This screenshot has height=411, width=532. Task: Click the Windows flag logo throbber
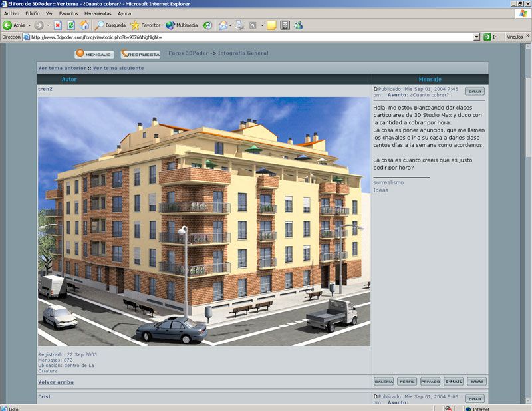[523, 13]
